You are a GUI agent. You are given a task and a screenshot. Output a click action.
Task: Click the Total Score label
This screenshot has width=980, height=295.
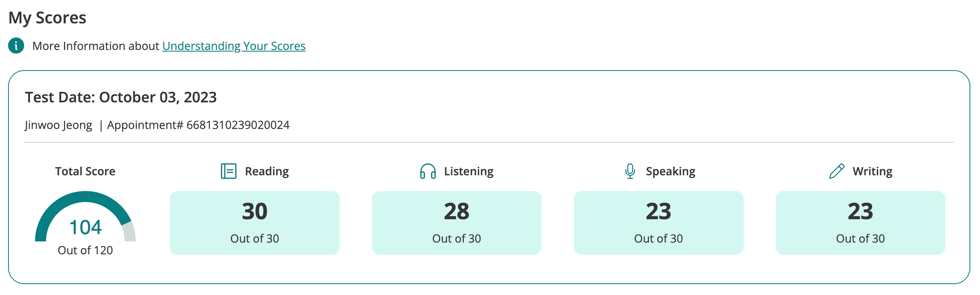(85, 171)
